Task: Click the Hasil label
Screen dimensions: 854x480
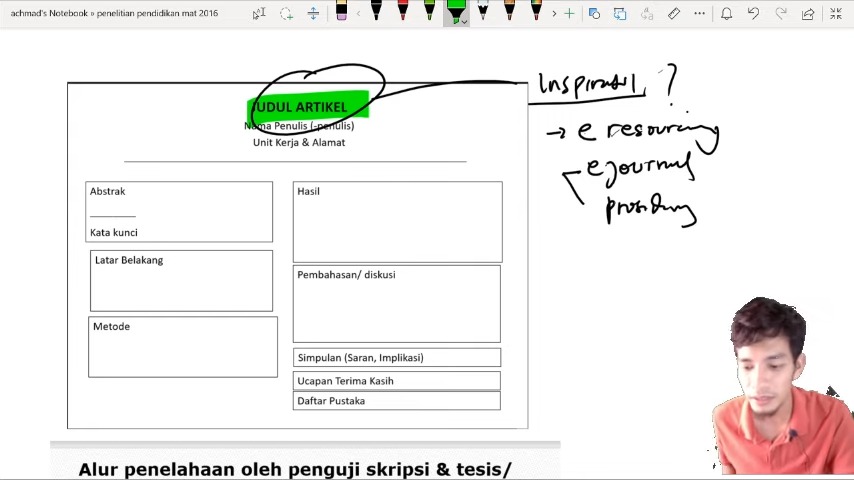Action: (x=308, y=191)
